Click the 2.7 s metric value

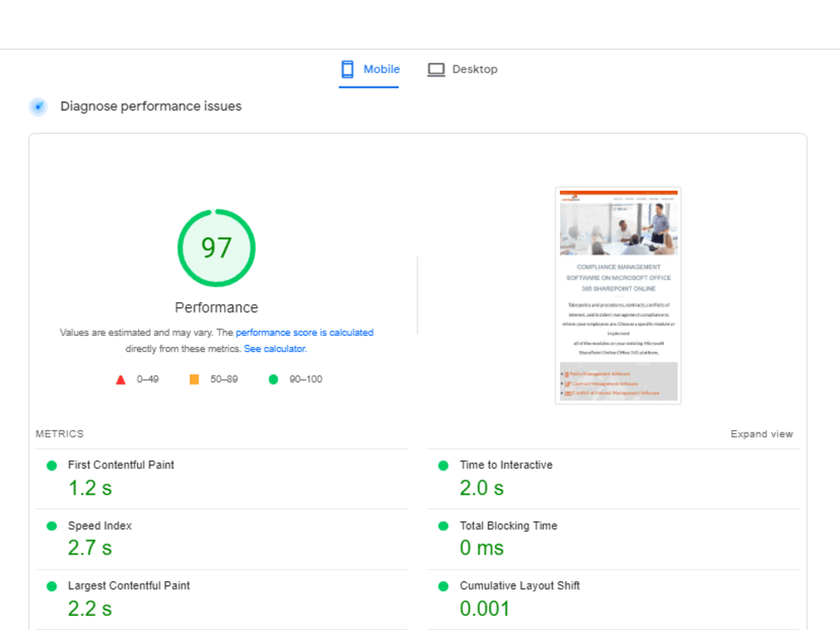pyautogui.click(x=90, y=548)
